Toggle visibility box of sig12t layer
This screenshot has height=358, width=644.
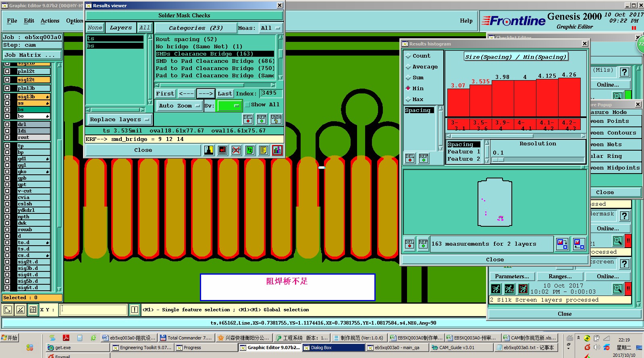click(x=7, y=80)
